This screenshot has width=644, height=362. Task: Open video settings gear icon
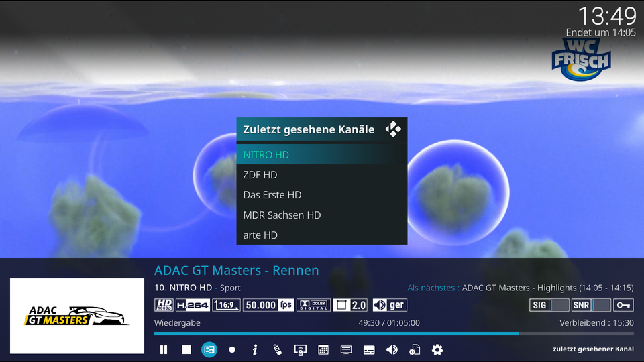(437, 350)
